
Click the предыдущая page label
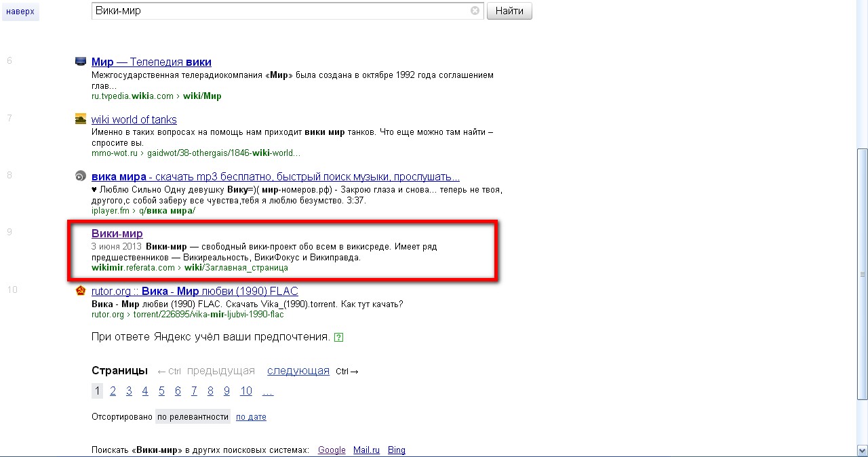tap(221, 371)
